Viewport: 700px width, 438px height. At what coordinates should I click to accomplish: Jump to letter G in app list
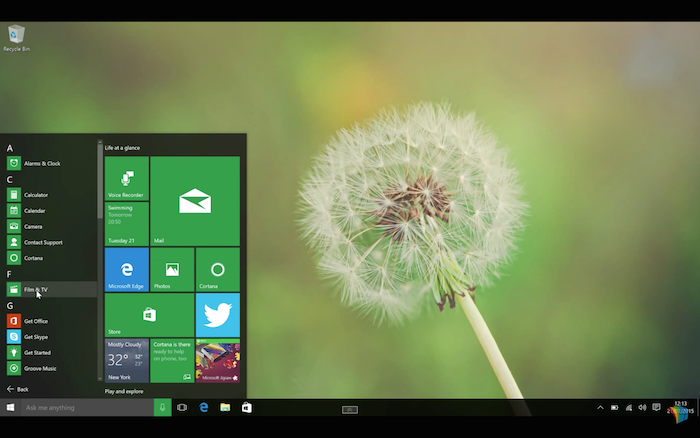click(10, 306)
